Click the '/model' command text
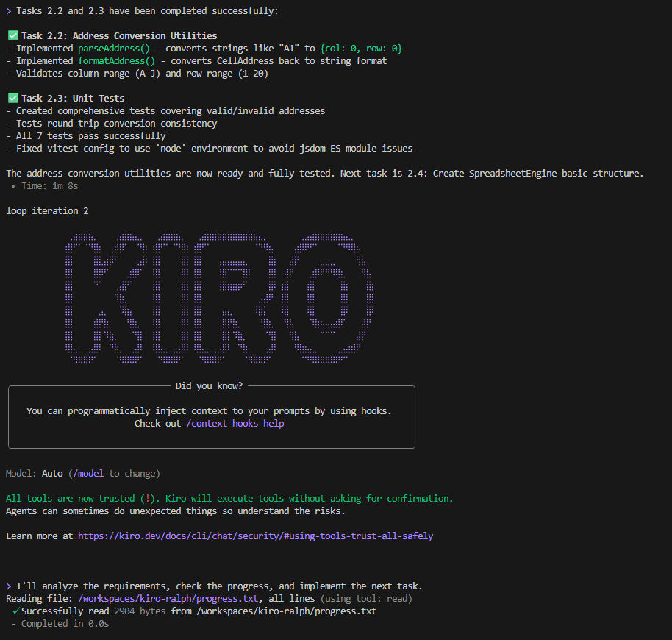This screenshot has width=672, height=640. click(88, 474)
